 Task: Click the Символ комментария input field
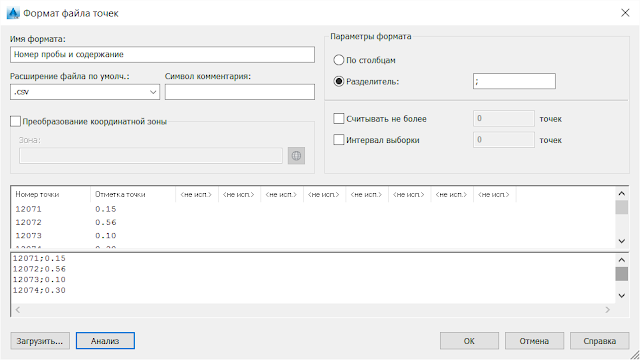[240, 92]
